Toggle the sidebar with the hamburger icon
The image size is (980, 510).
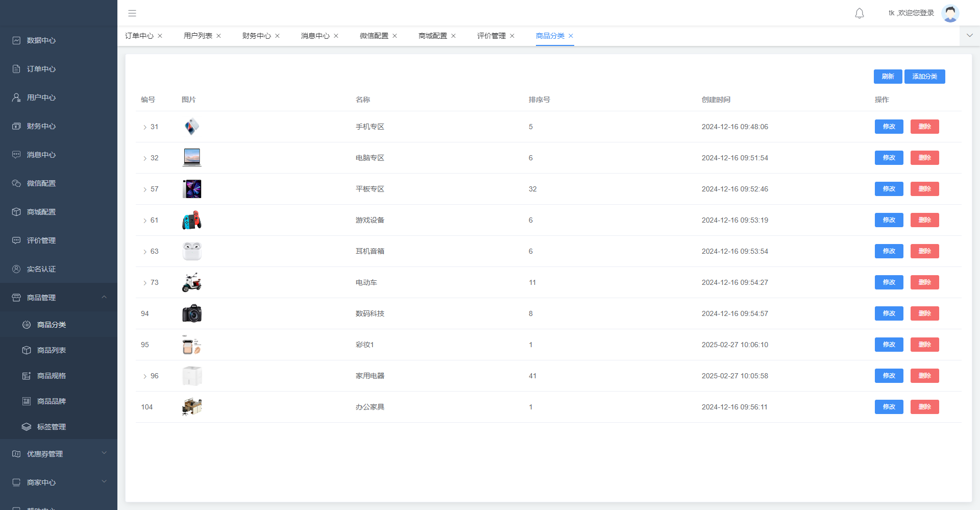click(x=132, y=13)
